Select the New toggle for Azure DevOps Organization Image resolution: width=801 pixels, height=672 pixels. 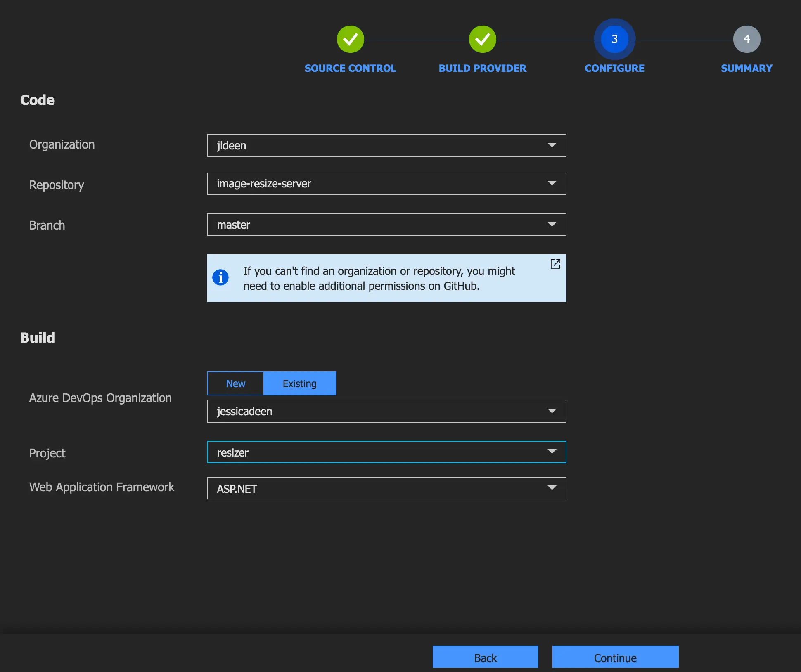[235, 383]
